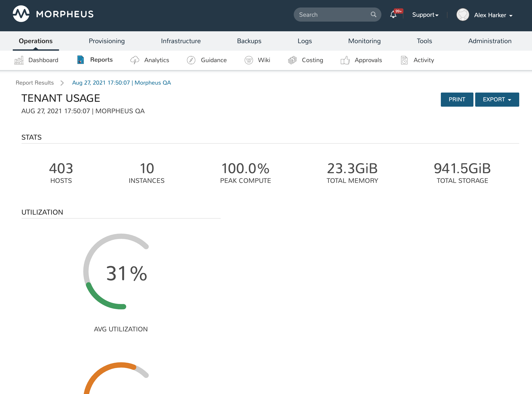532x394 pixels.
Task: Click the Report Results breadcrumb link
Action: click(x=35, y=83)
